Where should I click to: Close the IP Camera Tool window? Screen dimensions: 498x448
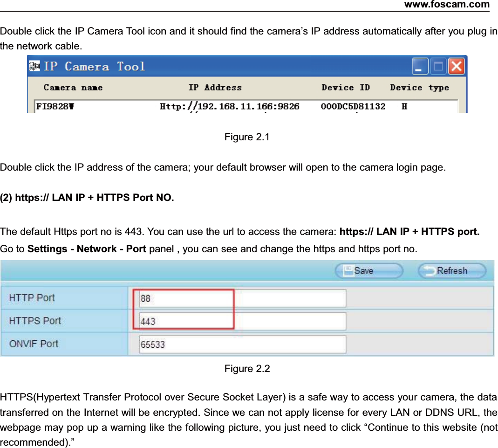[457, 66]
